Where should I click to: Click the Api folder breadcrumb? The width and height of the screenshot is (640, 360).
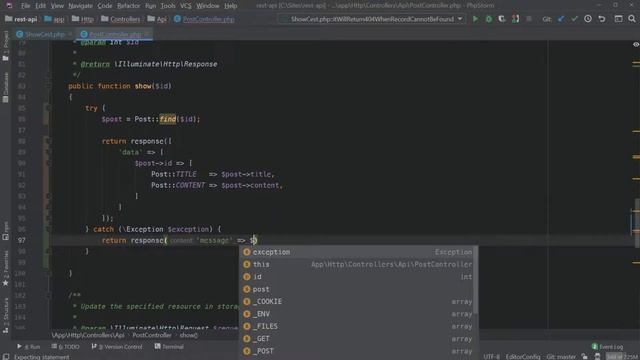[157, 19]
